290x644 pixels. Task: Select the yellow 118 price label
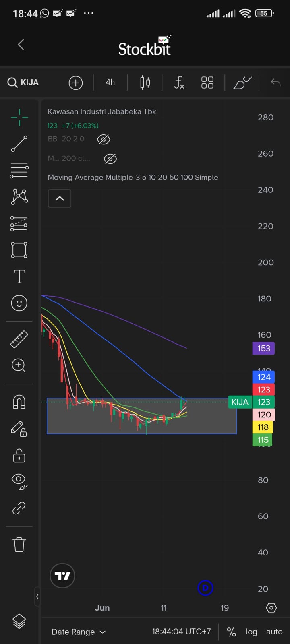pos(263,427)
